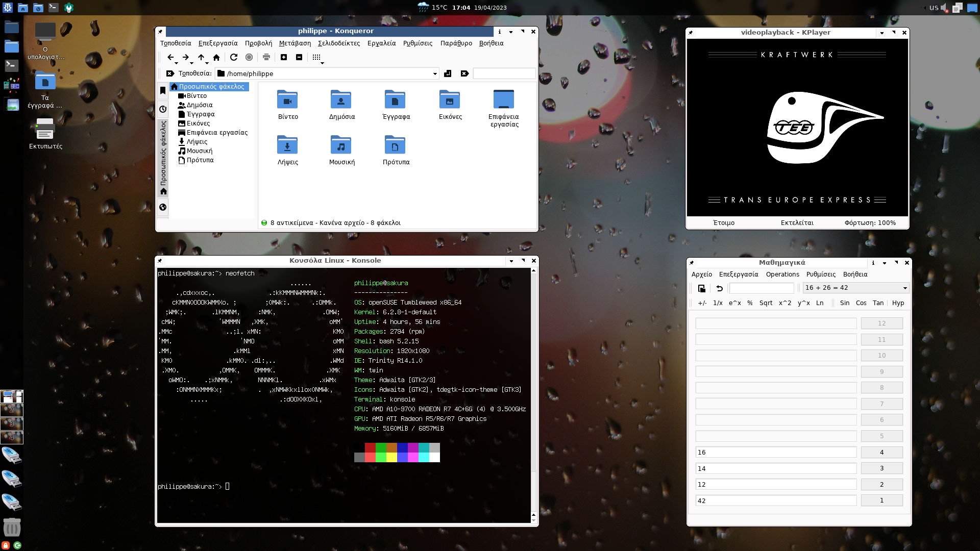This screenshot has width=980, height=551.
Task: Go up one directory in Konqueror
Action: point(201,57)
